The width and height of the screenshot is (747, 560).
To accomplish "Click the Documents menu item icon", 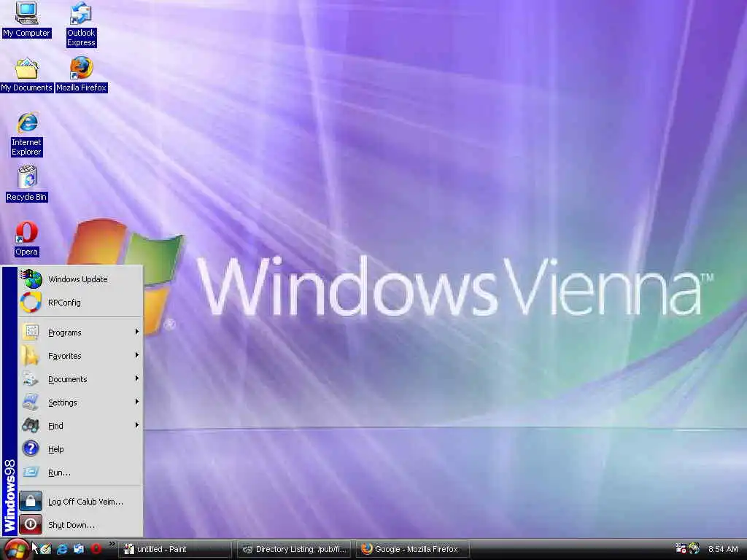I will tap(31, 379).
